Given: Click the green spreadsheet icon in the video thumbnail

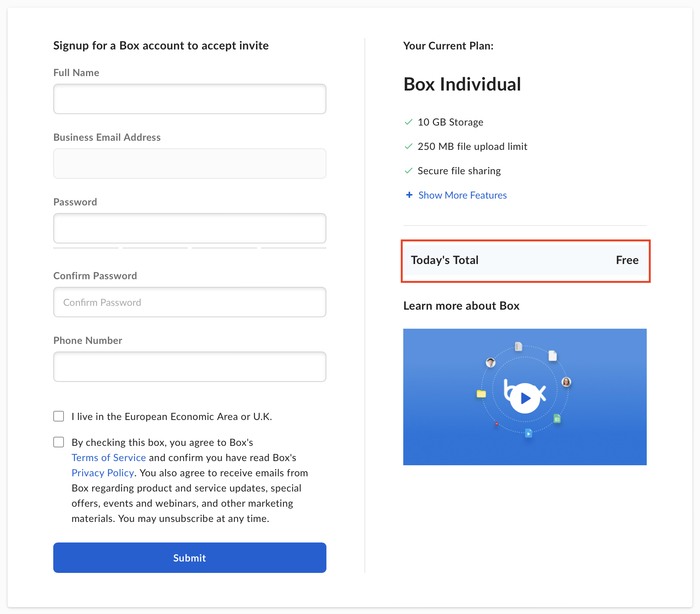Looking at the screenshot, I should coord(557,418).
